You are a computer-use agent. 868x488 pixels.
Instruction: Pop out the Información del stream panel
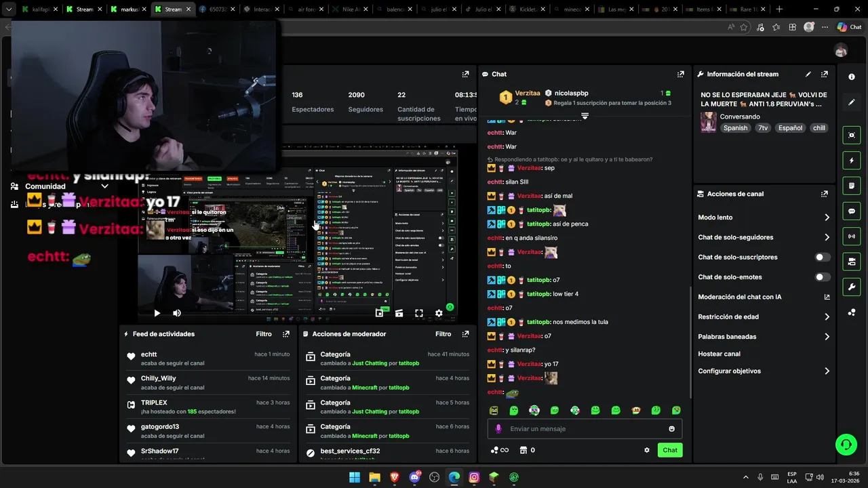825,75
